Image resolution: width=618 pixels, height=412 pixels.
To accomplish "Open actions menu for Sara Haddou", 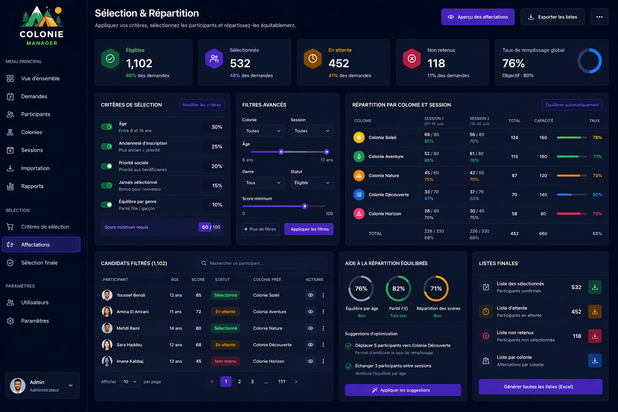I will (x=323, y=345).
